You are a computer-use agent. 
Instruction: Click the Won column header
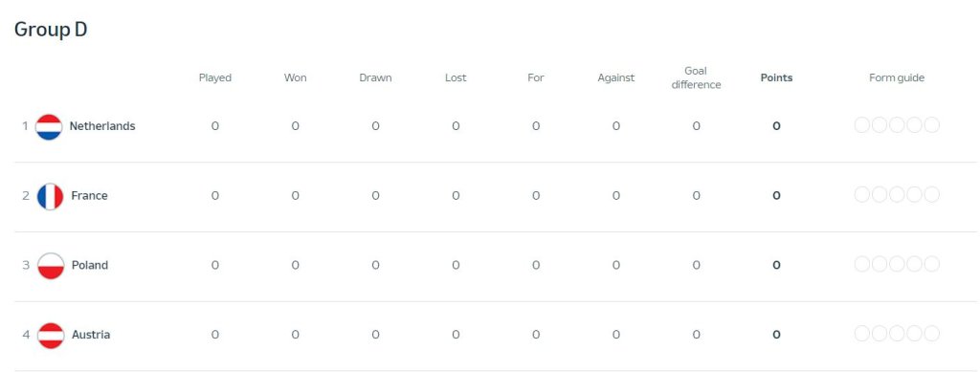click(295, 78)
